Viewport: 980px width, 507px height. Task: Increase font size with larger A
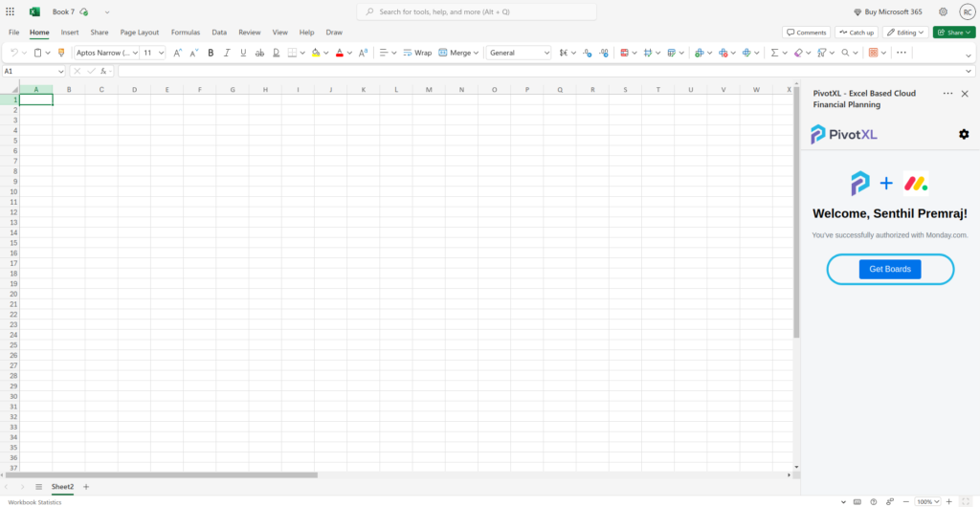[x=177, y=53]
